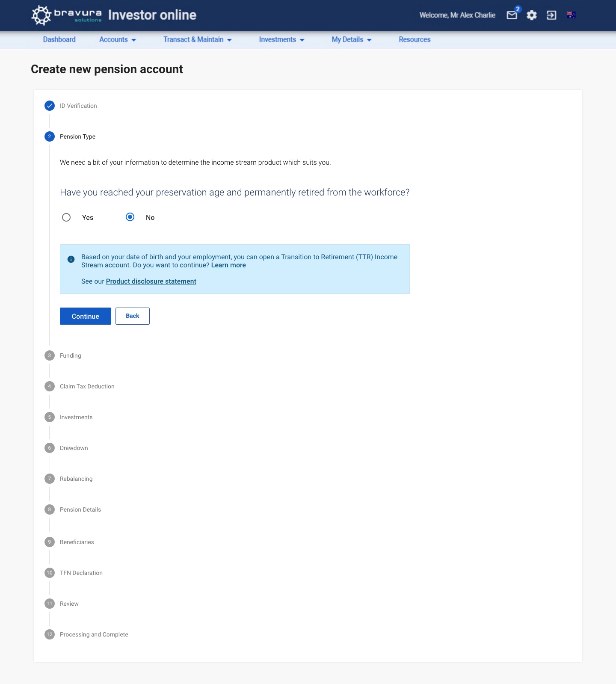This screenshot has height=684, width=616.
Task: Select the No radio button
Action: 130,217
